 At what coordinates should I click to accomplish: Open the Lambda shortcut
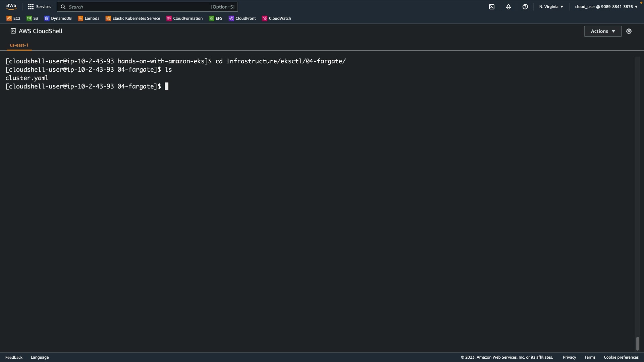[89, 18]
